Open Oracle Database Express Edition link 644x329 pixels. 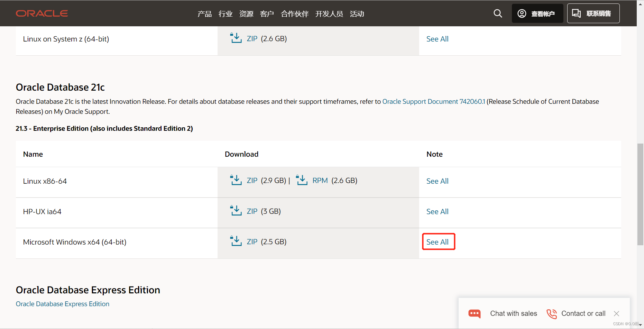point(63,304)
